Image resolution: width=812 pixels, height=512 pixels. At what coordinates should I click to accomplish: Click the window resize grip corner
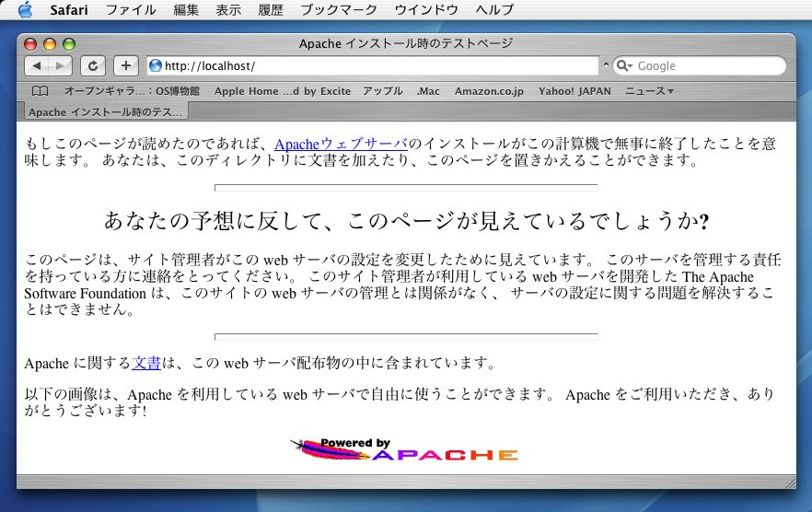790,483
